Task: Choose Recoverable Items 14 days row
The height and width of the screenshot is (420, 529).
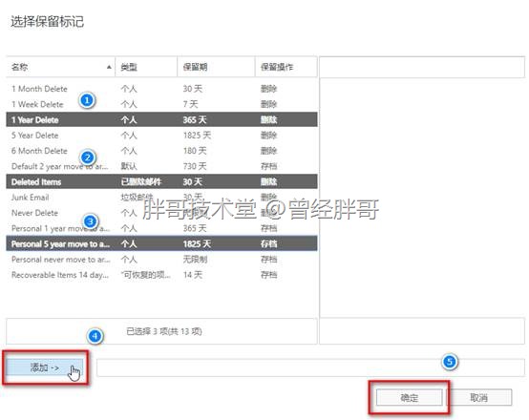Action: pos(161,275)
